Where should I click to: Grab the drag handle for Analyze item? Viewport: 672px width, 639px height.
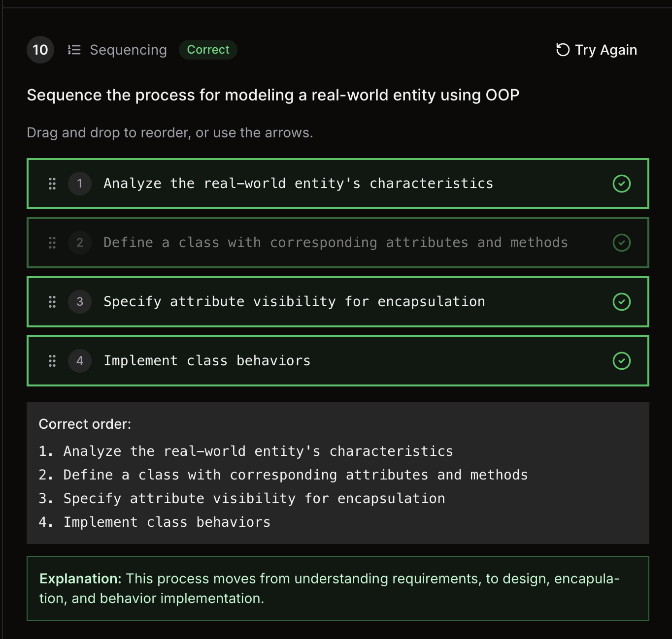coord(52,184)
